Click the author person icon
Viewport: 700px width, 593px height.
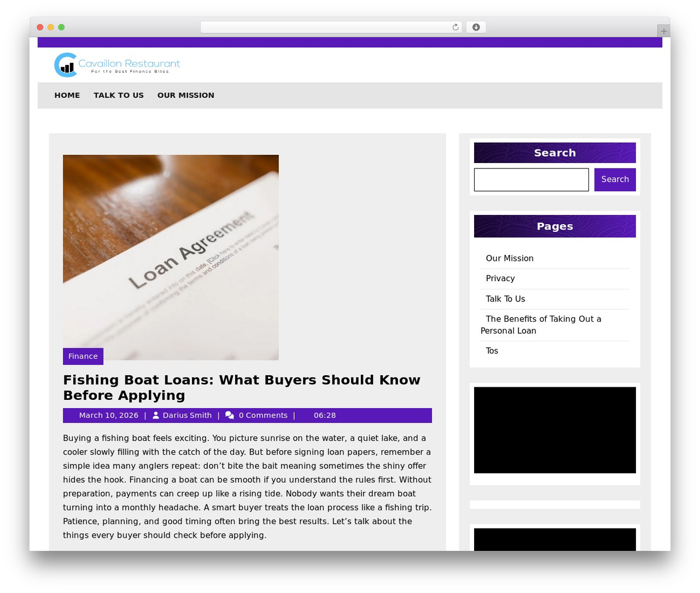(x=156, y=416)
